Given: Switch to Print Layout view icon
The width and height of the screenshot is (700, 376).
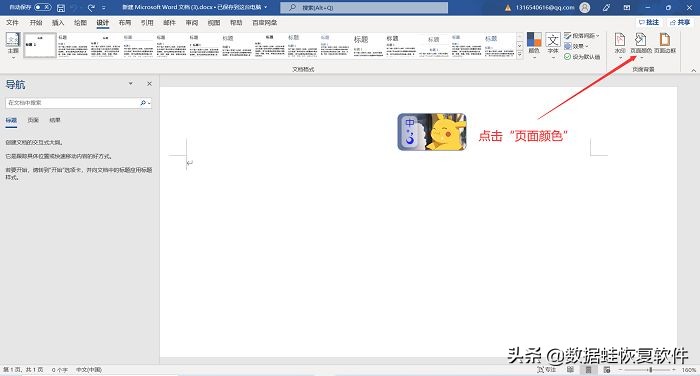Looking at the screenshot, I should coord(588,370).
